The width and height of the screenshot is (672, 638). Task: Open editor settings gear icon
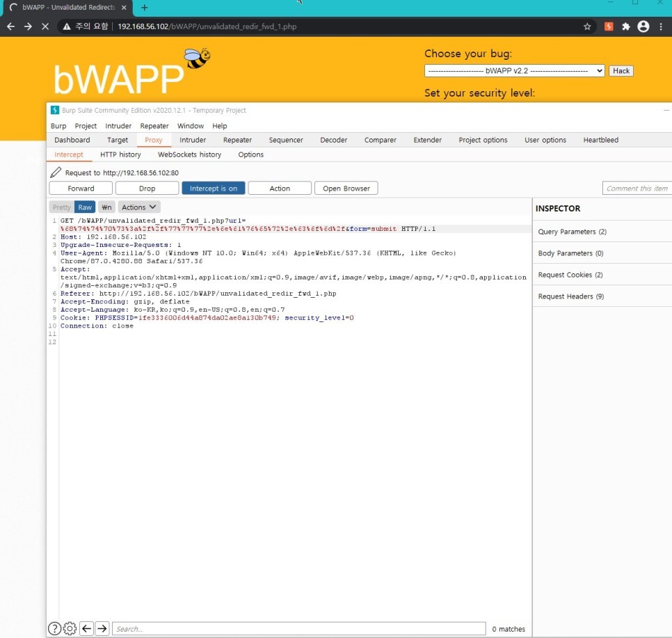coord(70,628)
